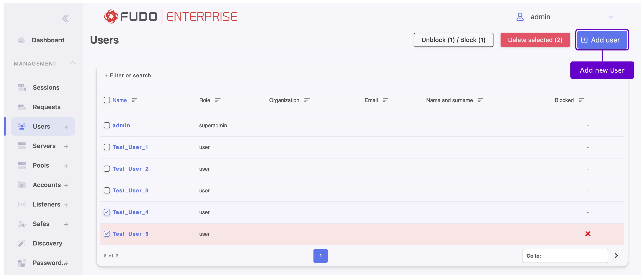This screenshot has width=644, height=280.
Task: Collapse the MANAGEMENT section
Action: click(x=72, y=63)
